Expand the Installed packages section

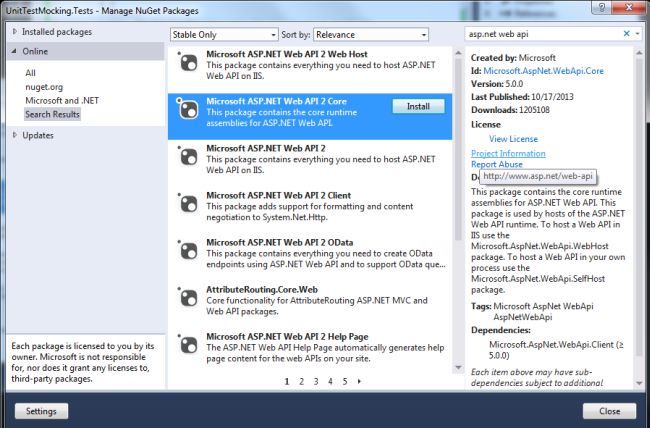(15, 32)
